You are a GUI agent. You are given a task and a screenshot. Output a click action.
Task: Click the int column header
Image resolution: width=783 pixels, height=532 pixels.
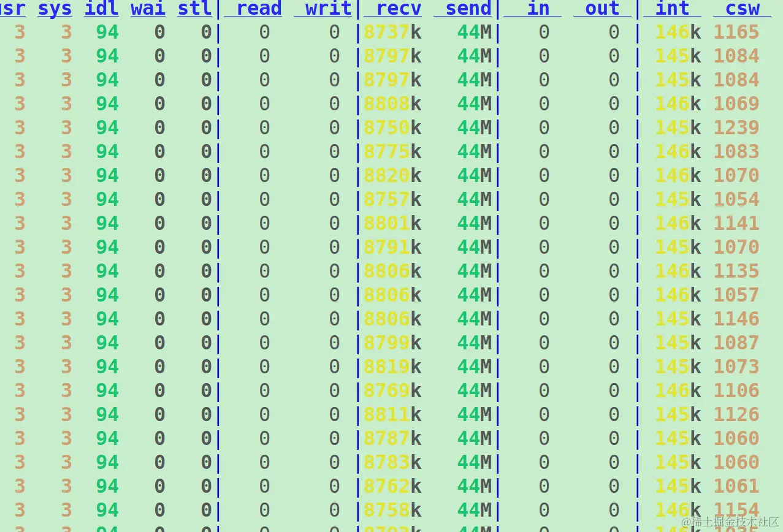click(672, 9)
